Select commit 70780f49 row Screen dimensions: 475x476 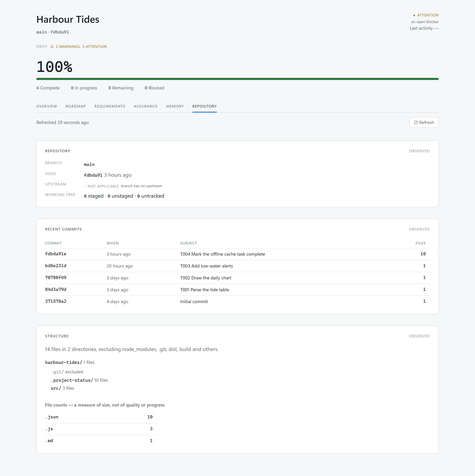(237, 278)
